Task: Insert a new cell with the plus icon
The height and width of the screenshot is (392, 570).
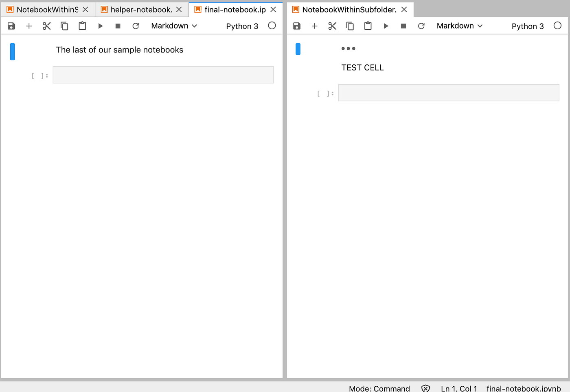Action: coord(29,26)
